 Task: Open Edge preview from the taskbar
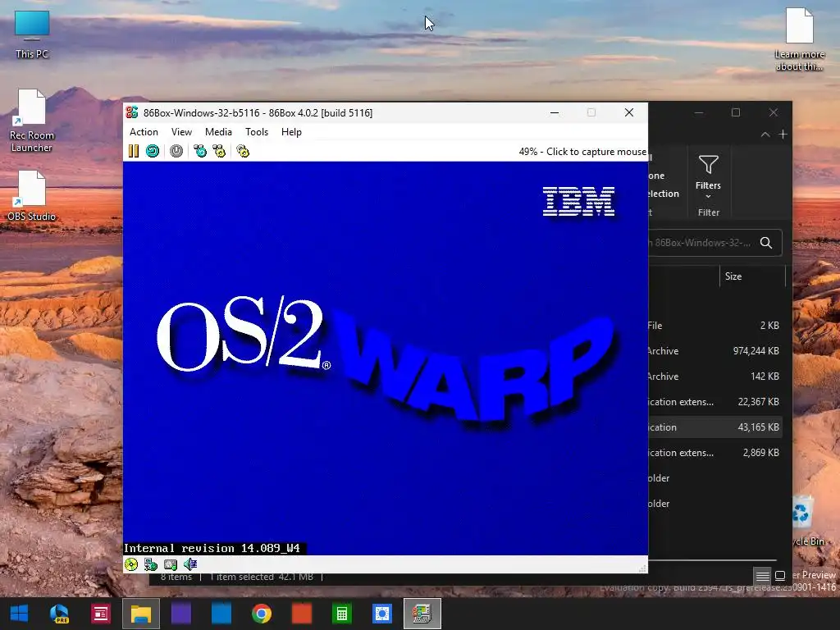click(59, 614)
